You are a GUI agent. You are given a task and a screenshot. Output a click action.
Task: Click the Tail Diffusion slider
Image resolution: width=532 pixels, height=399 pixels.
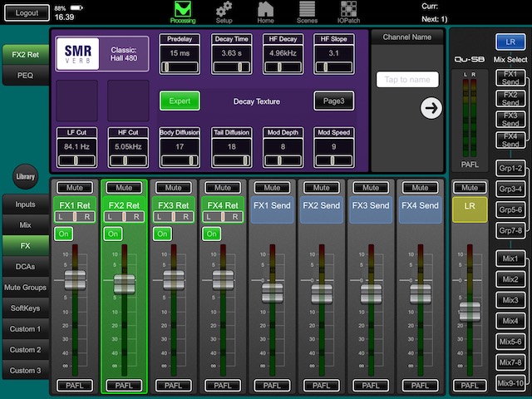coord(231,160)
